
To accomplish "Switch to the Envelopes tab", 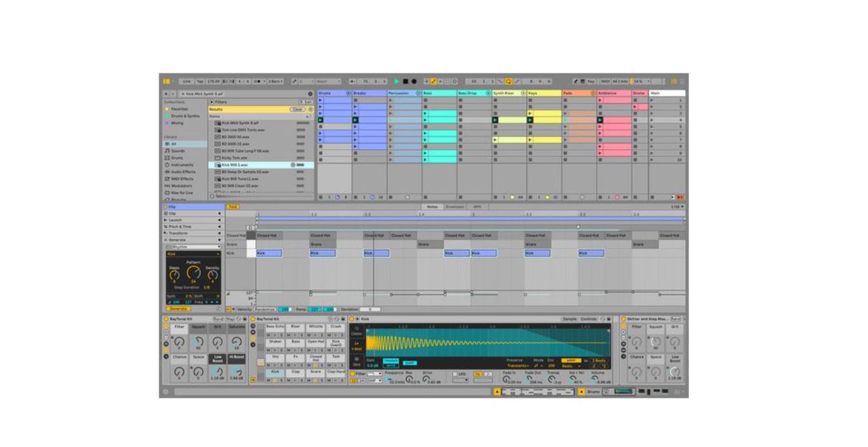I will (x=454, y=207).
